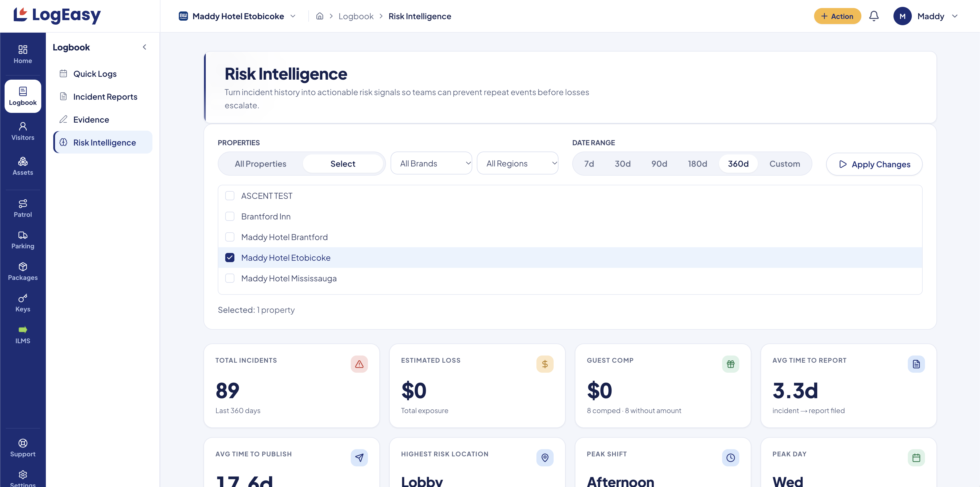Viewport: 980px width, 487px height.
Task: Open the Home section in sidebar
Action: [23, 54]
